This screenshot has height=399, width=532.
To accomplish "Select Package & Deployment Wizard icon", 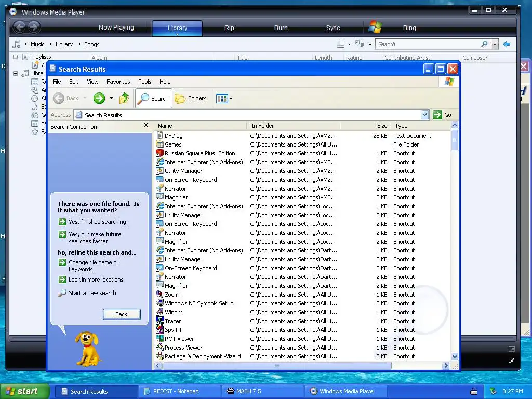I will click(x=159, y=356).
